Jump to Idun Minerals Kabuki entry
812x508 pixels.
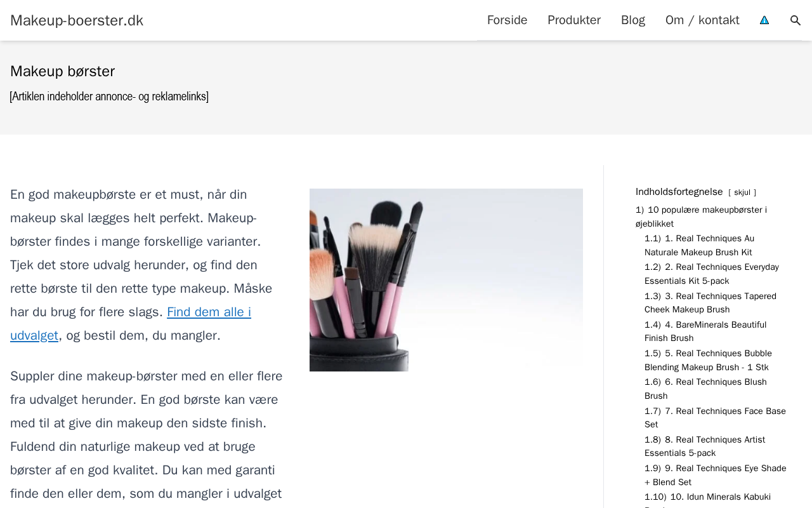tap(707, 500)
